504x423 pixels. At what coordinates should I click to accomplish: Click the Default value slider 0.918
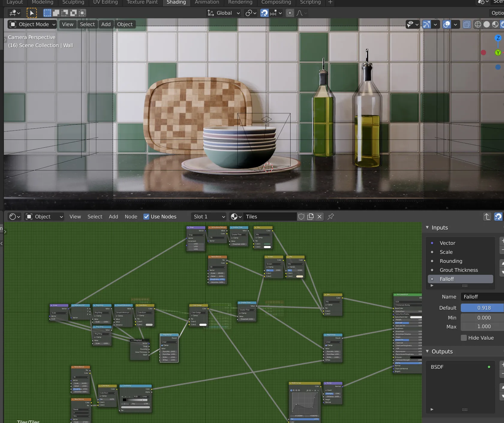pos(483,308)
